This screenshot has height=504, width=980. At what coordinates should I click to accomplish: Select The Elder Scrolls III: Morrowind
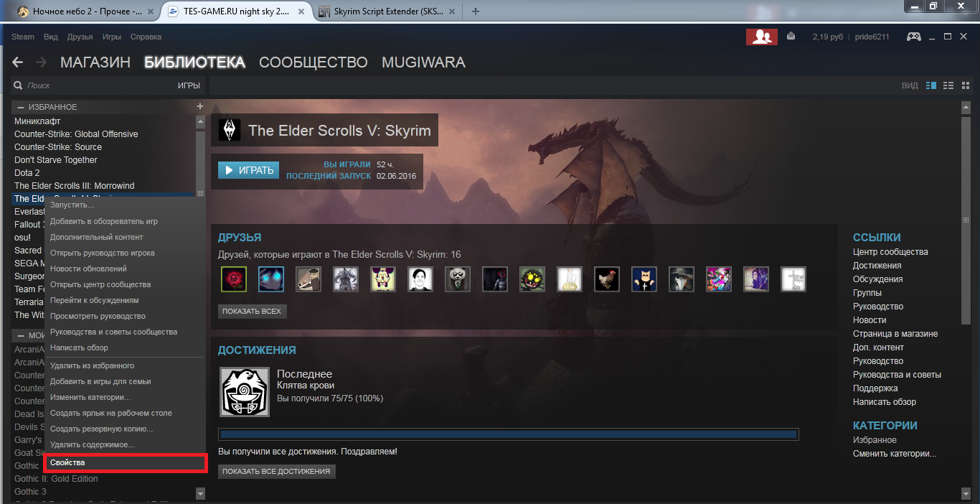75,186
